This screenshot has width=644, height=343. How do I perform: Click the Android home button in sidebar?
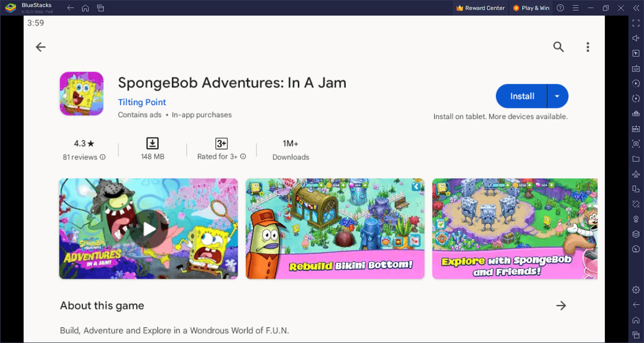tap(636, 320)
